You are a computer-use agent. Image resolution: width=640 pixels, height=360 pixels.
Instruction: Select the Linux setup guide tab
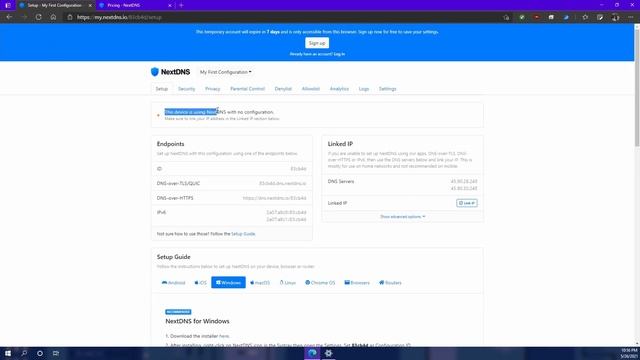(x=288, y=282)
